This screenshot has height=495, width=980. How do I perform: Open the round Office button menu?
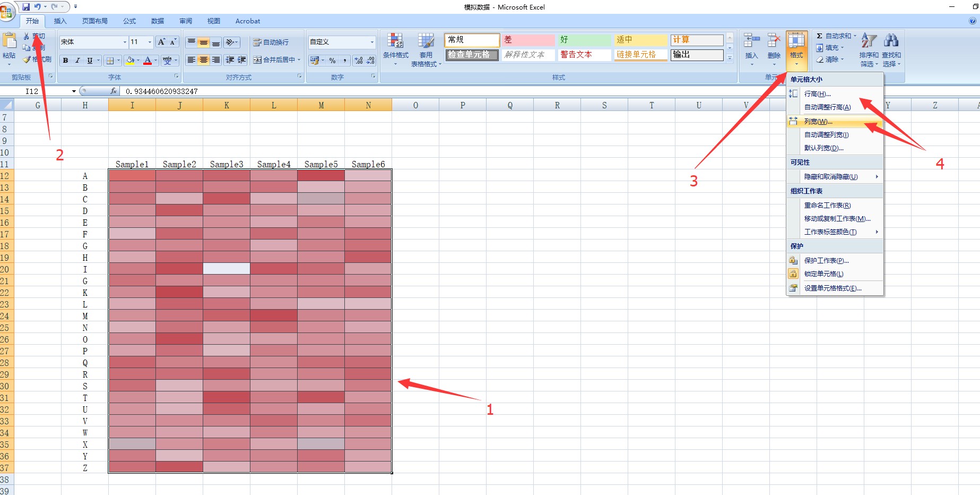[x=6, y=11]
